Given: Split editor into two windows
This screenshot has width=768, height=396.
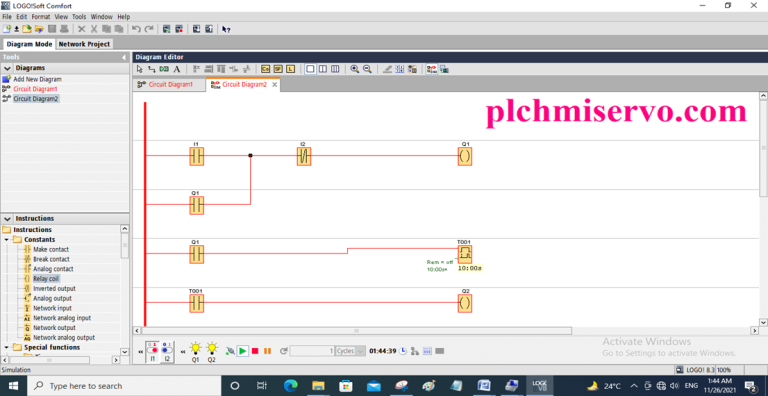Looking at the screenshot, I should coord(322,69).
